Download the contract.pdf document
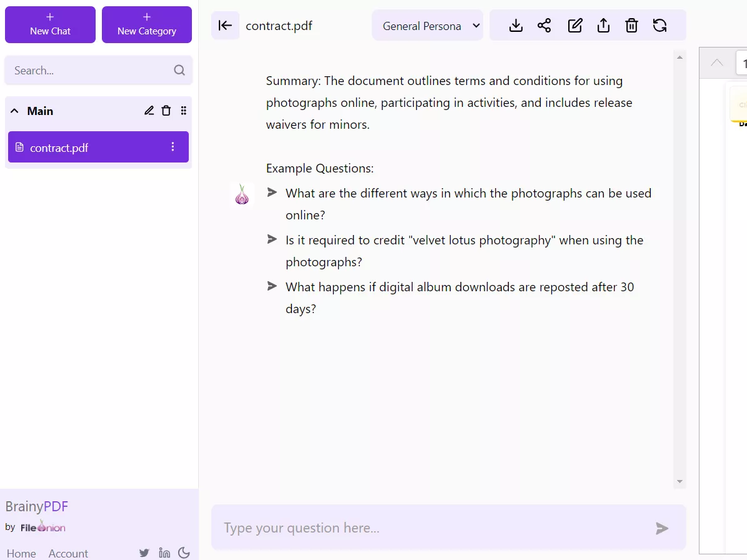The width and height of the screenshot is (747, 560). [515, 26]
